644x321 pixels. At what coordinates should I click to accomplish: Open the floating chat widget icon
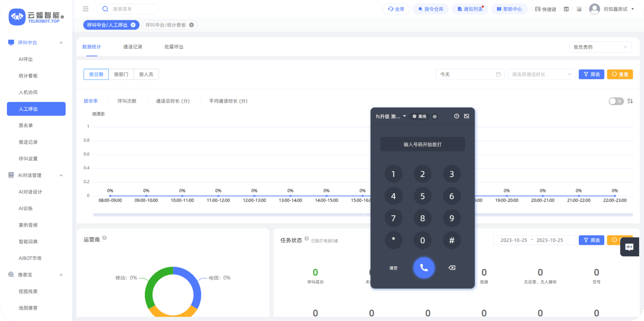tap(629, 247)
